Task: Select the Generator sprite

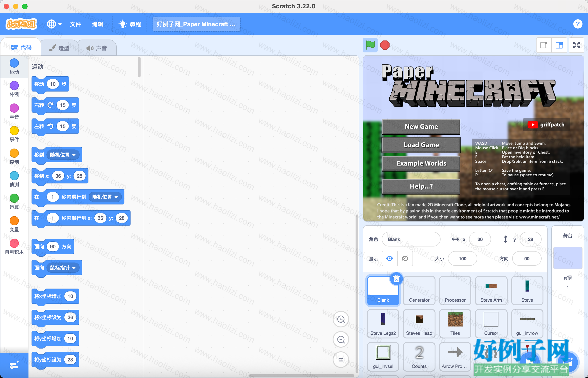Action: point(419,291)
